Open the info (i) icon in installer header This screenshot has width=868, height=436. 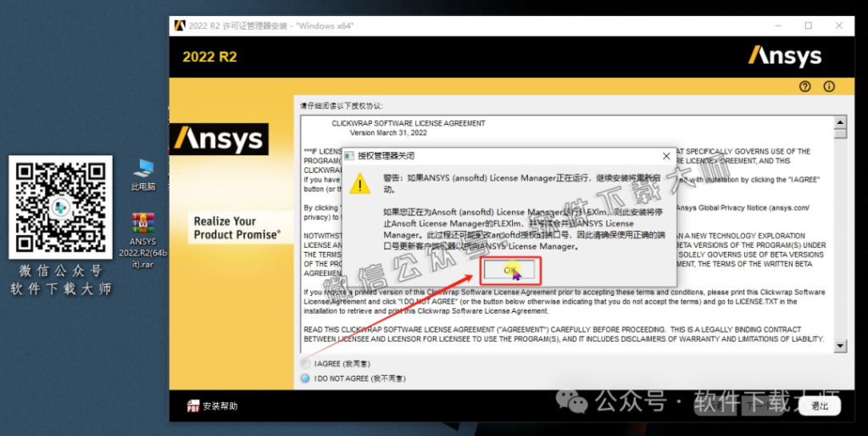click(x=829, y=87)
